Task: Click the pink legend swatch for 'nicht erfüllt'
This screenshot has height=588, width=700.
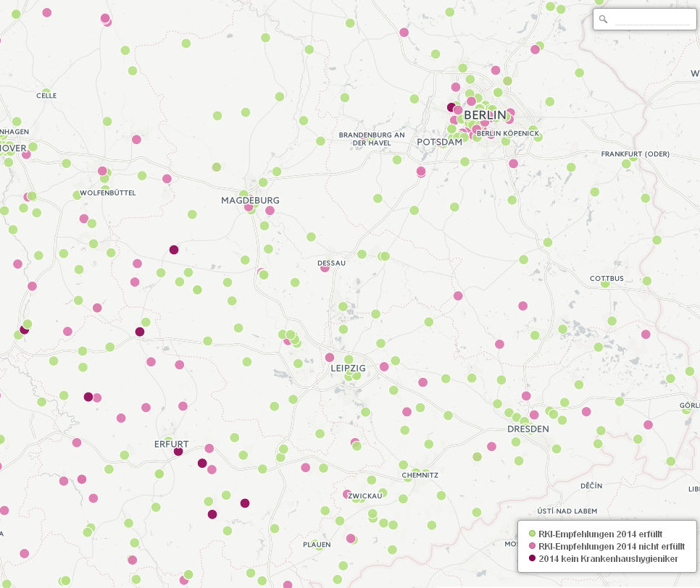Action: [x=533, y=546]
